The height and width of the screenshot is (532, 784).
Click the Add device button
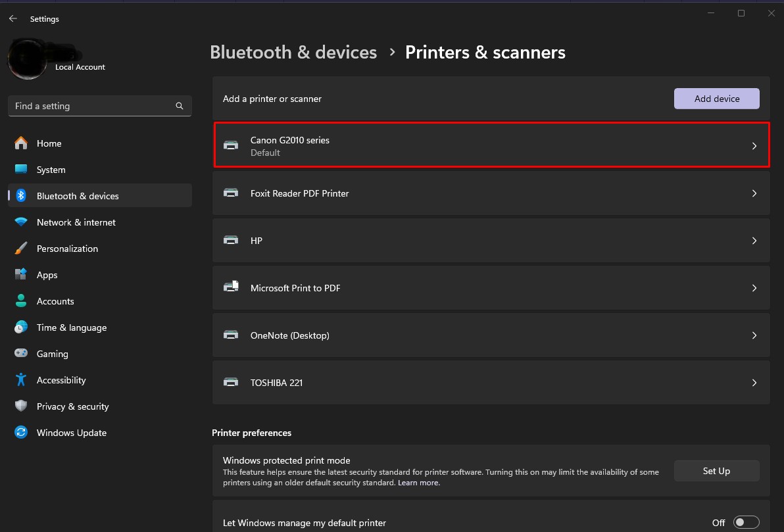(x=716, y=99)
